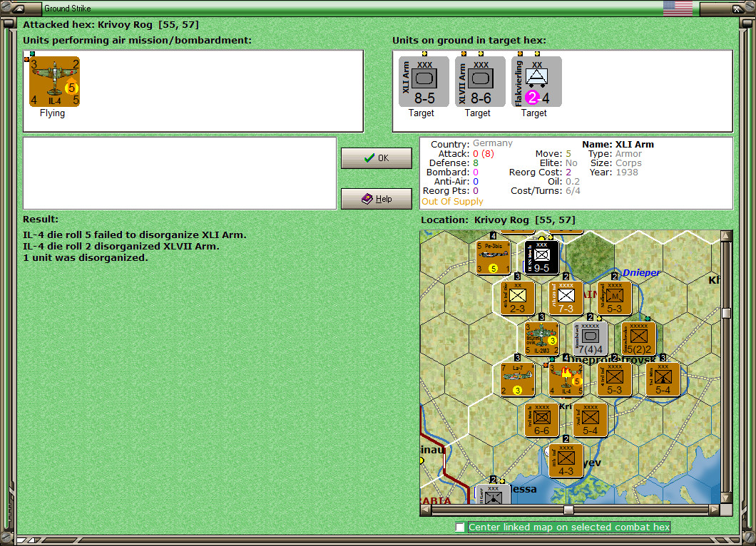756x546 pixels.
Task: Click the 'Year: 1938' field
Action: 614,172
